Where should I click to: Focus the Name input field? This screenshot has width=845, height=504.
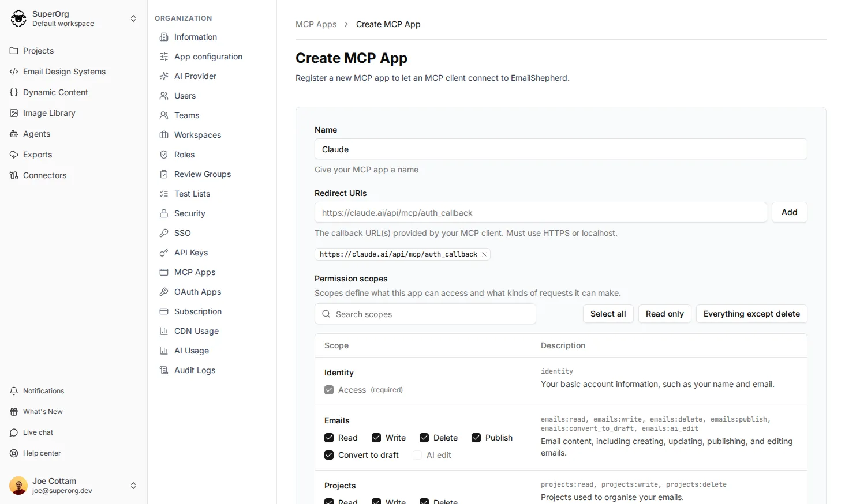tap(561, 149)
